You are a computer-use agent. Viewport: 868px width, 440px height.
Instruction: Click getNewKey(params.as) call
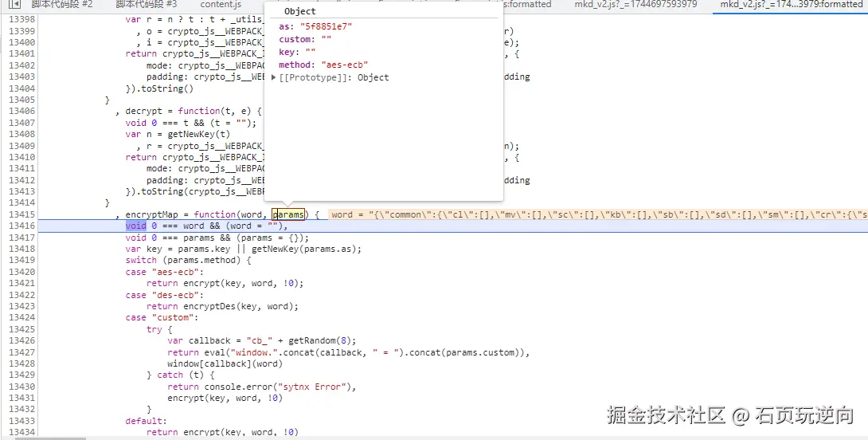pyautogui.click(x=306, y=249)
